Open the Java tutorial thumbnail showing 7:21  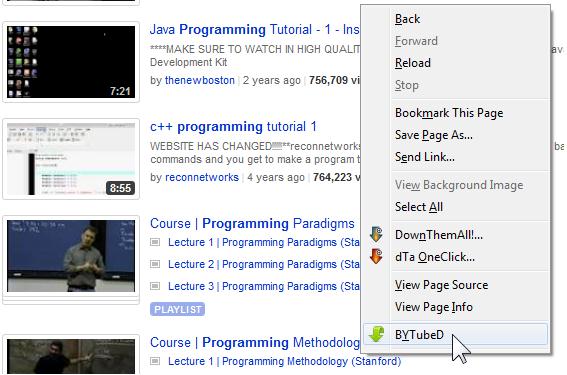[x=71, y=62]
